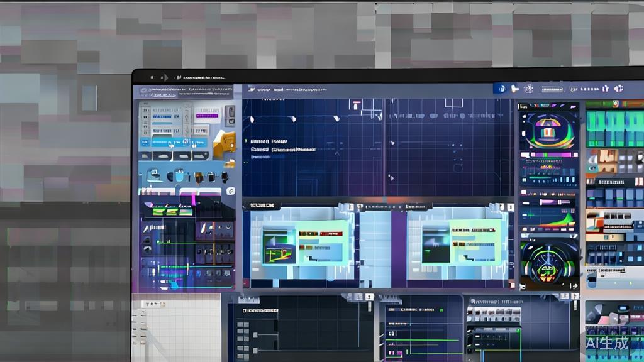Click the orange instrument icon in the channel rack
This screenshot has width=644, height=362.
point(223,143)
